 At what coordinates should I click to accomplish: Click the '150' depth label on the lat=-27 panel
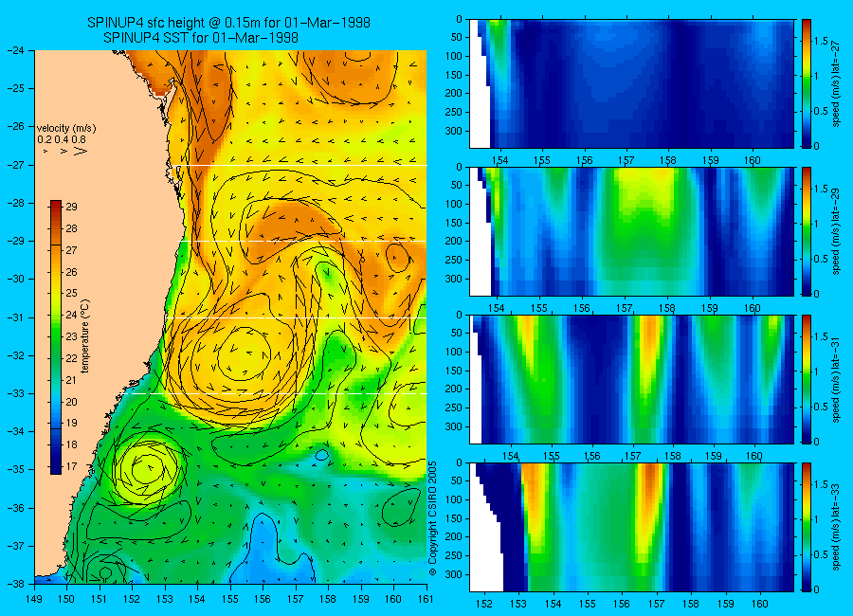pyautogui.click(x=454, y=75)
